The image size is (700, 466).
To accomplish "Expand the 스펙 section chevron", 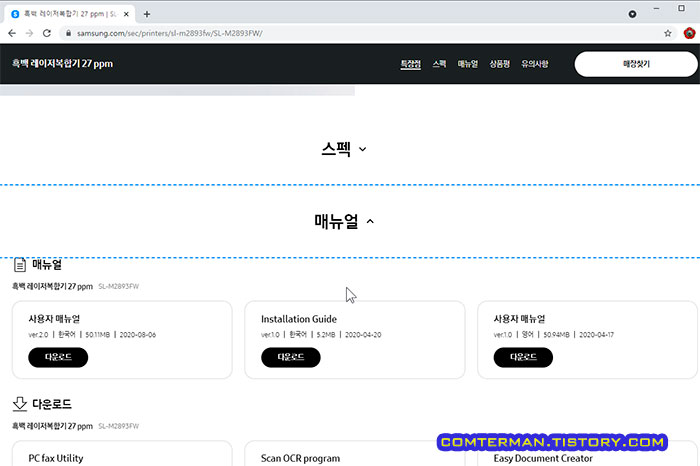I will coord(362,149).
